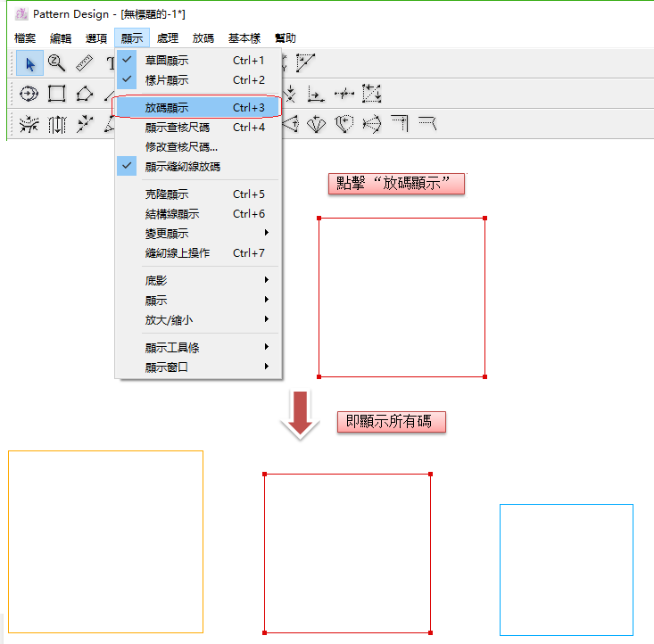Click the zoom magnifier tool

click(x=56, y=63)
